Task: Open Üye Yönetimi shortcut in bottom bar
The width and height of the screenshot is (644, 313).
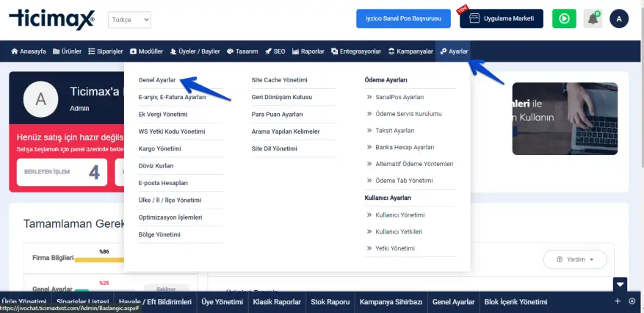Action: pos(222,302)
